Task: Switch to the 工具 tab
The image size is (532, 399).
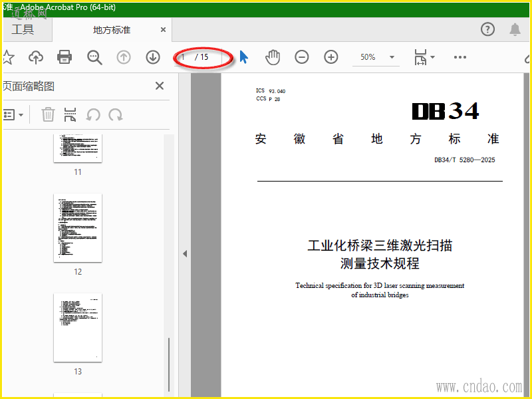Action: [x=23, y=29]
